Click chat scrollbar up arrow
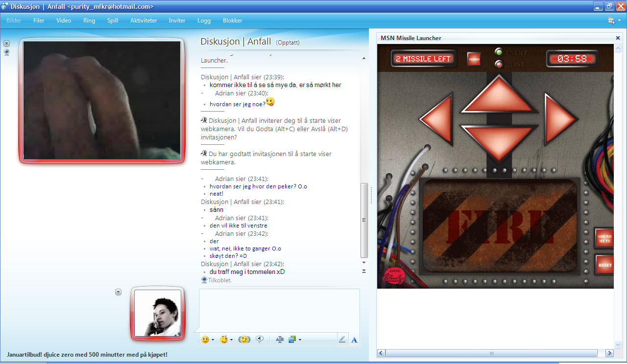Image resolution: width=627 pixels, height=364 pixels. coord(364,59)
